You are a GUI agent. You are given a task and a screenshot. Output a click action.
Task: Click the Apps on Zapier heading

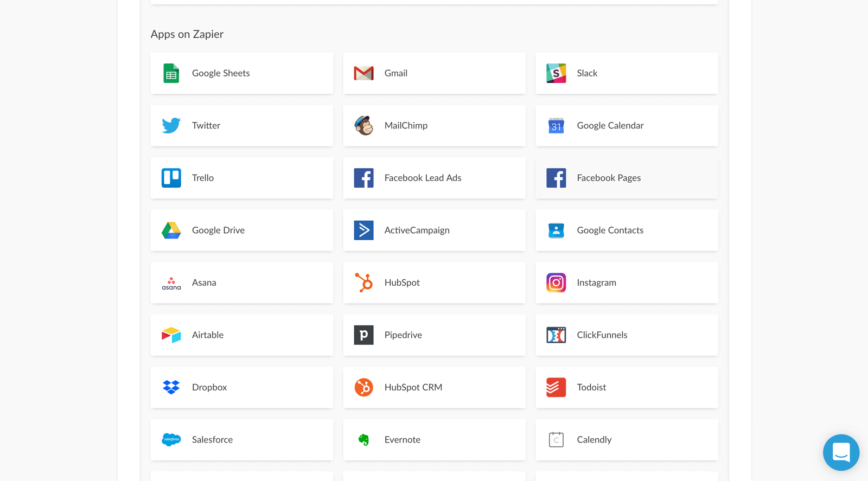187,34
